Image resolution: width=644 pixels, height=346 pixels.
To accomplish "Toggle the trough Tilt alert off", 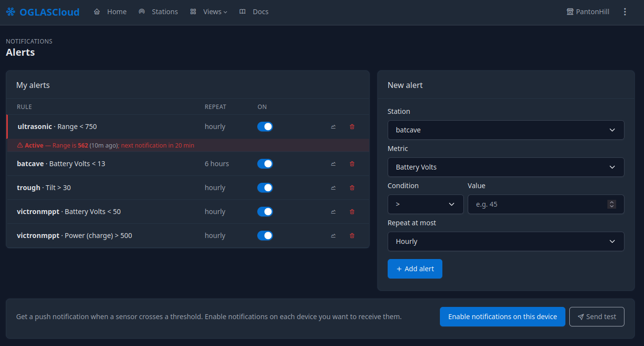I will pos(265,188).
